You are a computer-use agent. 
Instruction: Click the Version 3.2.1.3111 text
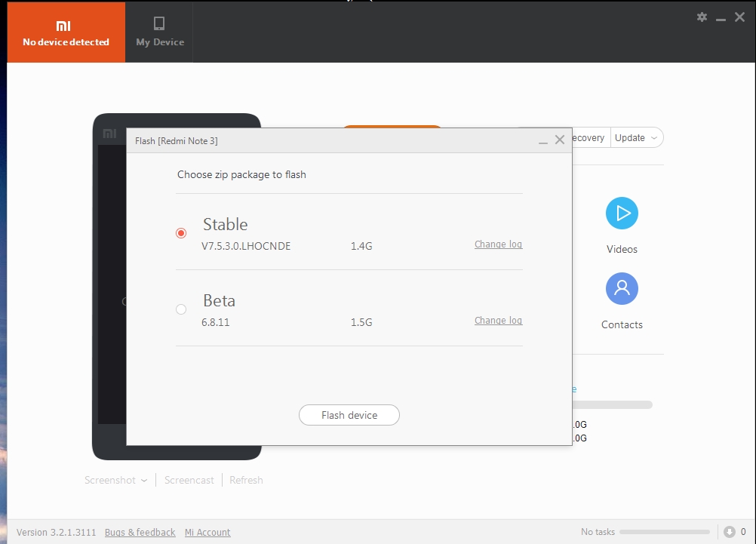[x=56, y=533]
